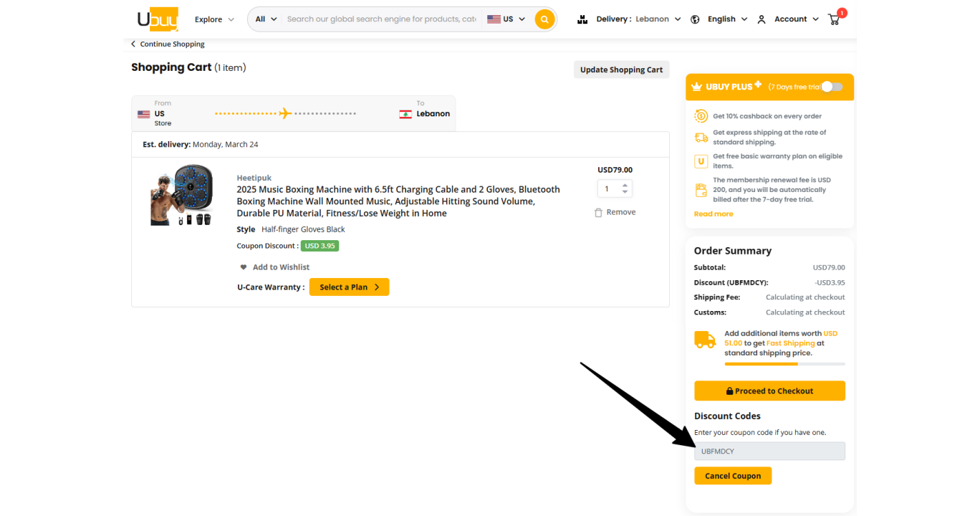Click the 10% cashback coin icon

click(x=701, y=116)
